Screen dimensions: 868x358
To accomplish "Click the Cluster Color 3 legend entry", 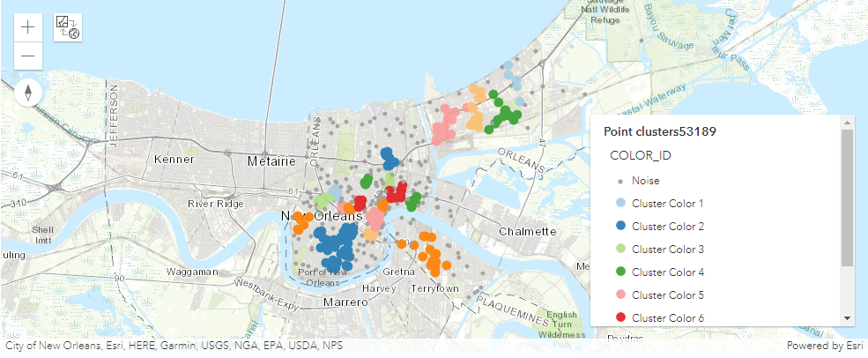I will point(668,250).
